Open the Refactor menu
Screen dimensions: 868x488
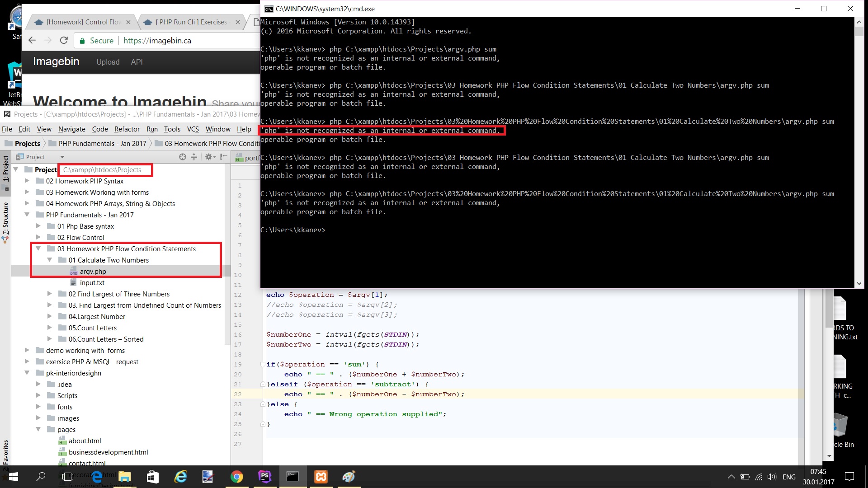127,129
